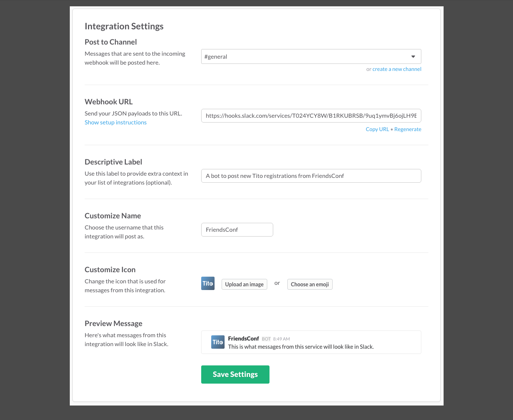Click the create a new channel link
The height and width of the screenshot is (420, 513).
[x=397, y=69]
